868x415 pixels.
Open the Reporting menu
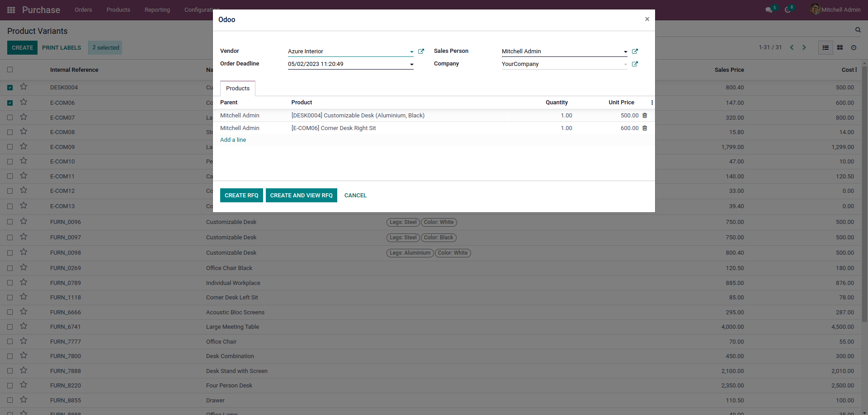pyautogui.click(x=157, y=10)
